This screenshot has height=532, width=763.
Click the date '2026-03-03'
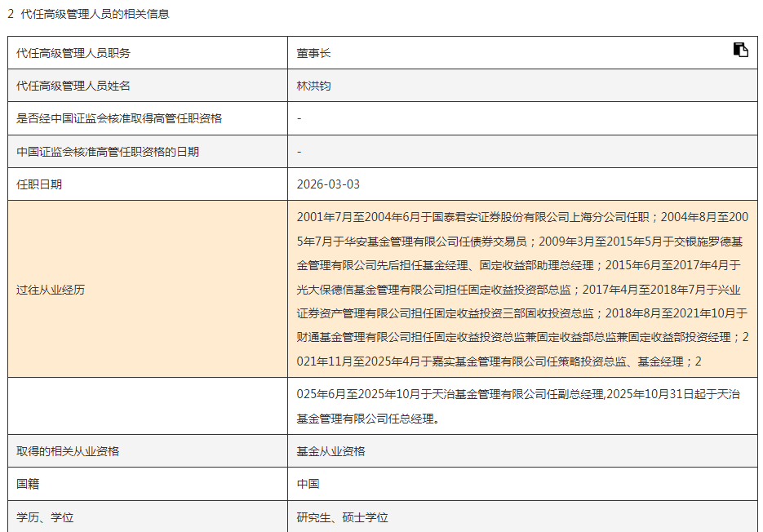point(329,184)
